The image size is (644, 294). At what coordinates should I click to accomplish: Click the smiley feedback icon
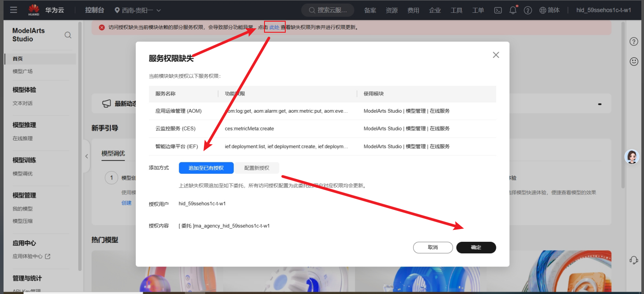634,61
